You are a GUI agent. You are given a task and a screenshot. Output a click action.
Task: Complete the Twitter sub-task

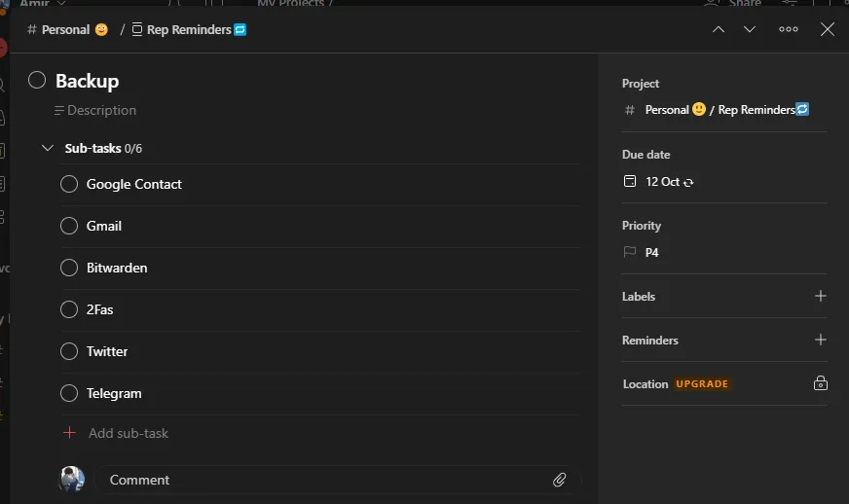pos(69,351)
